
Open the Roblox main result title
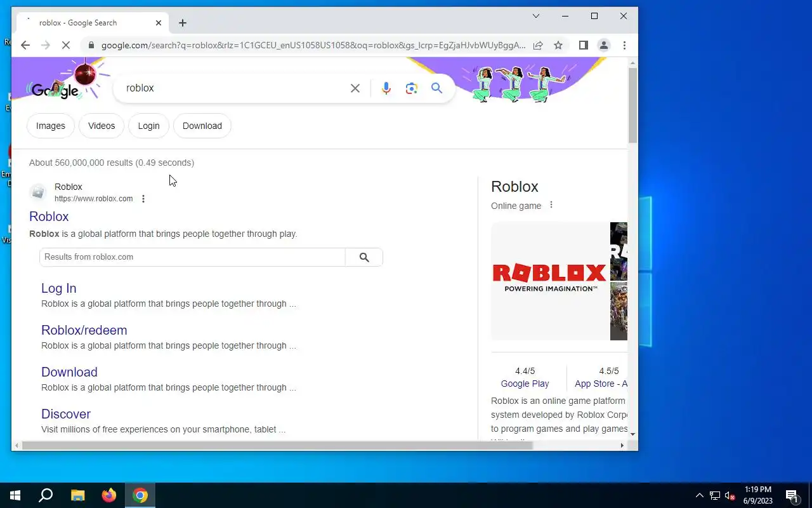[49, 217]
